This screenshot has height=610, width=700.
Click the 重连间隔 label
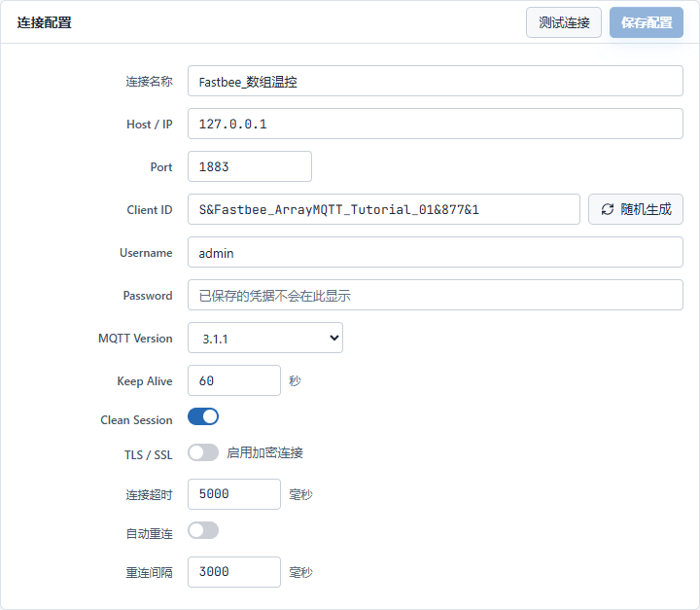149,572
